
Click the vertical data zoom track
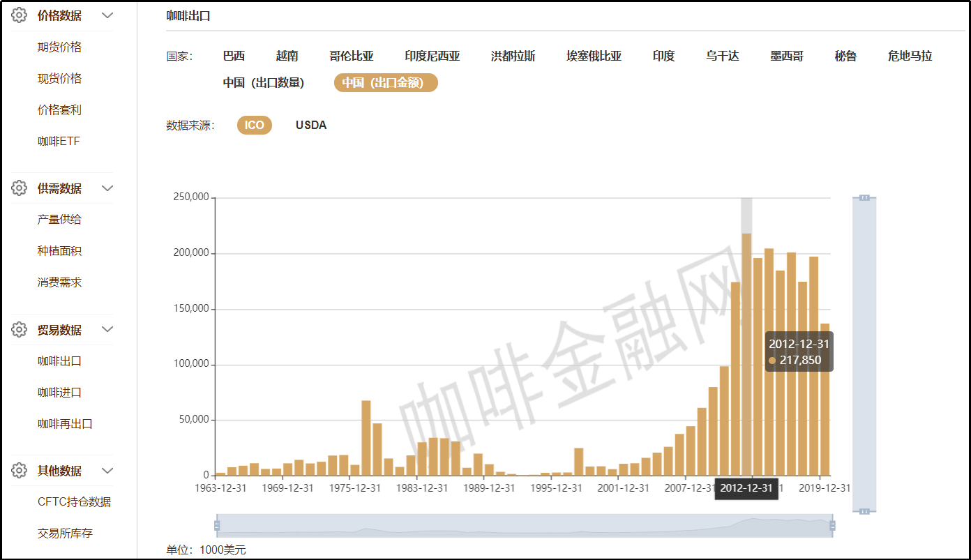tap(864, 354)
